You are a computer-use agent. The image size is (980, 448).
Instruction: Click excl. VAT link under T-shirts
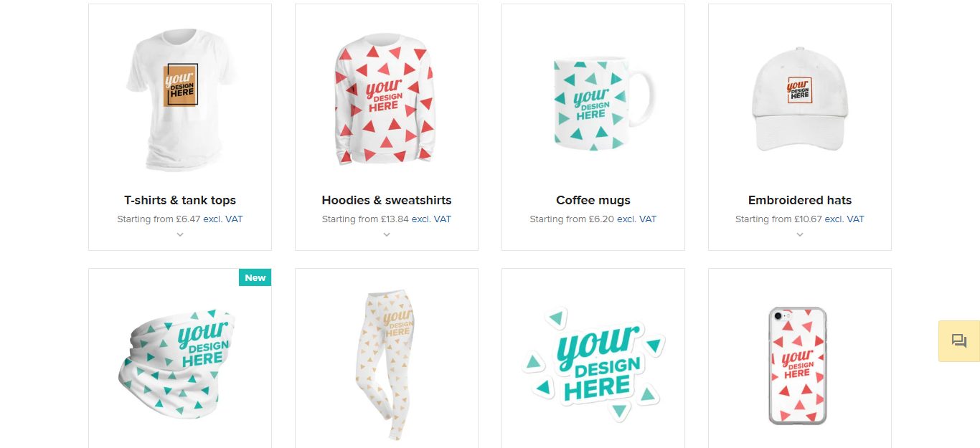(223, 219)
